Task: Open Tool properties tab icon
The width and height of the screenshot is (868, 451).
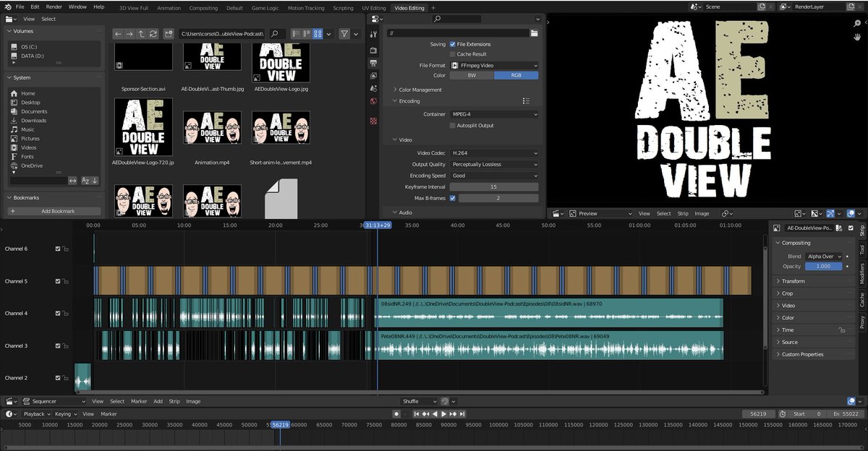Action: pos(373,34)
